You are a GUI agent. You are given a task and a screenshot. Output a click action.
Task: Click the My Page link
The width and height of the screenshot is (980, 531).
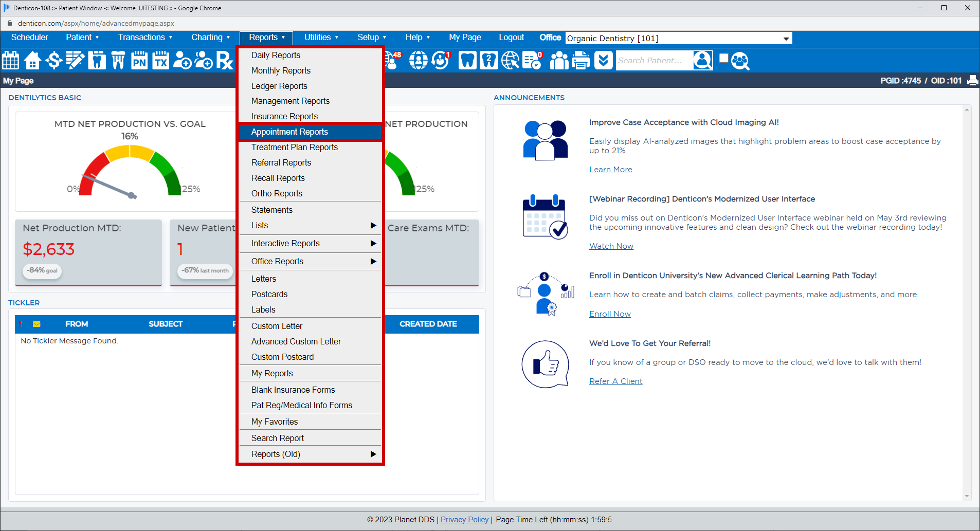[465, 38]
